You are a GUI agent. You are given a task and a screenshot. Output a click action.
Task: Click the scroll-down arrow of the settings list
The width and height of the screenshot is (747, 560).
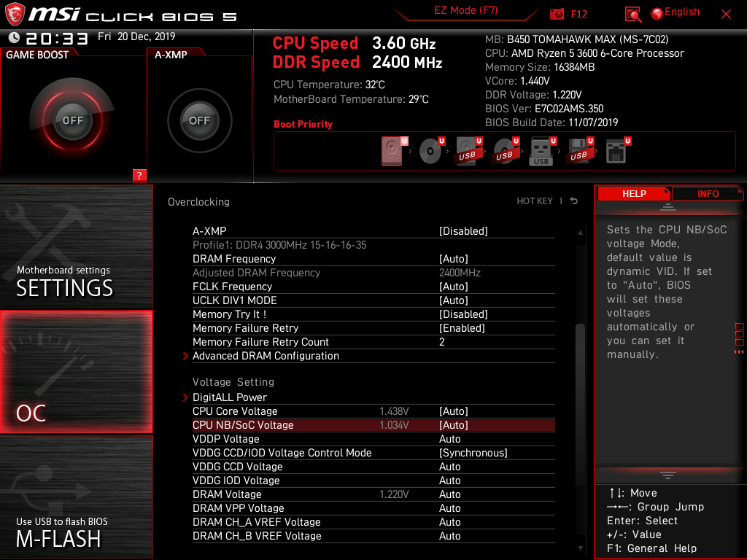[x=580, y=548]
